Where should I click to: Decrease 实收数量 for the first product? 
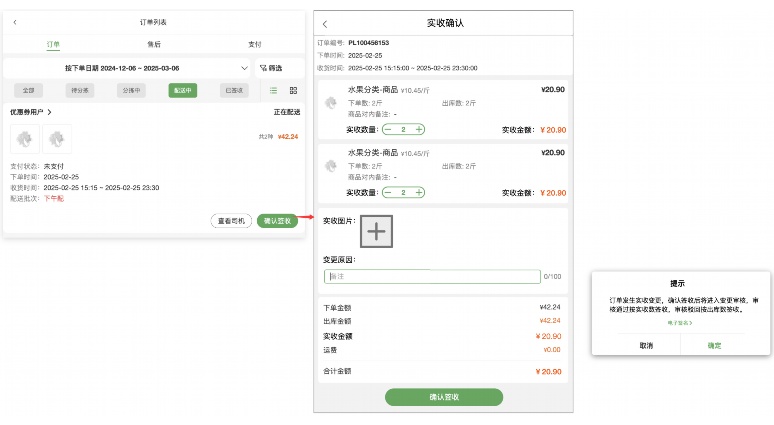pos(388,129)
